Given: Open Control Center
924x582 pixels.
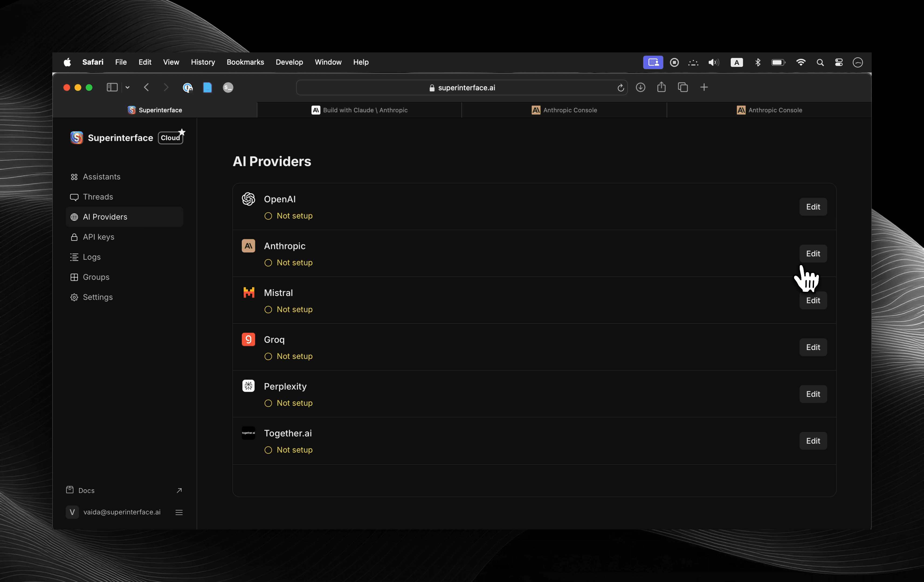Looking at the screenshot, I should 839,63.
